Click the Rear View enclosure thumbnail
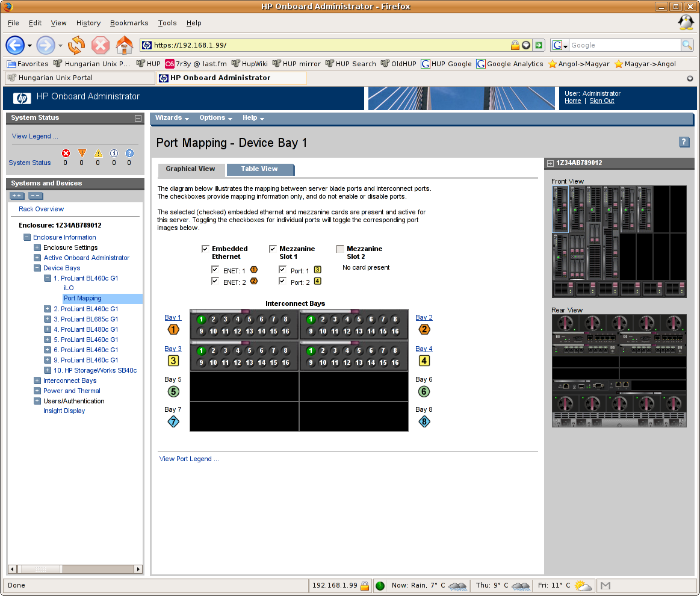 (x=619, y=371)
